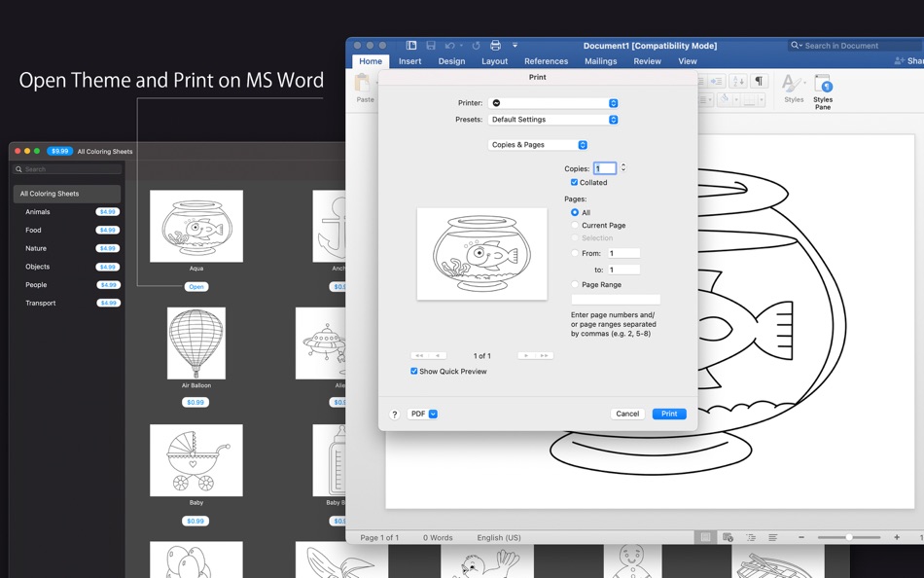The height and width of the screenshot is (578, 924).
Task: Click the Share icon in Word
Action: (x=900, y=60)
